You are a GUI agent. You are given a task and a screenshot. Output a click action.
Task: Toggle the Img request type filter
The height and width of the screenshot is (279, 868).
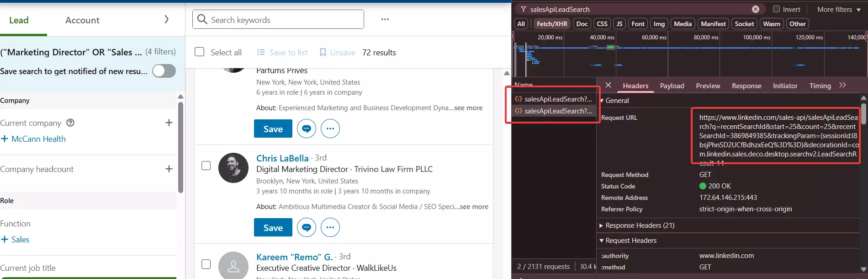point(659,24)
